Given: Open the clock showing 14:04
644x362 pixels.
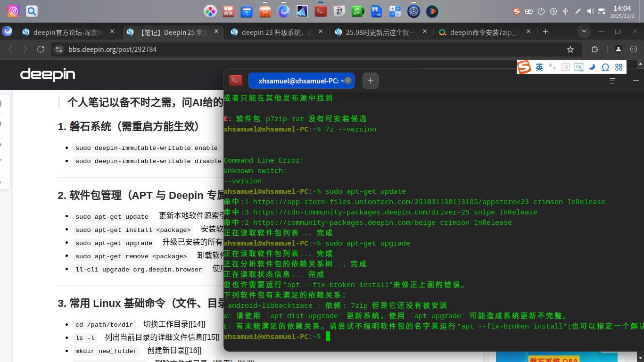Looking at the screenshot, I should [x=622, y=11].
